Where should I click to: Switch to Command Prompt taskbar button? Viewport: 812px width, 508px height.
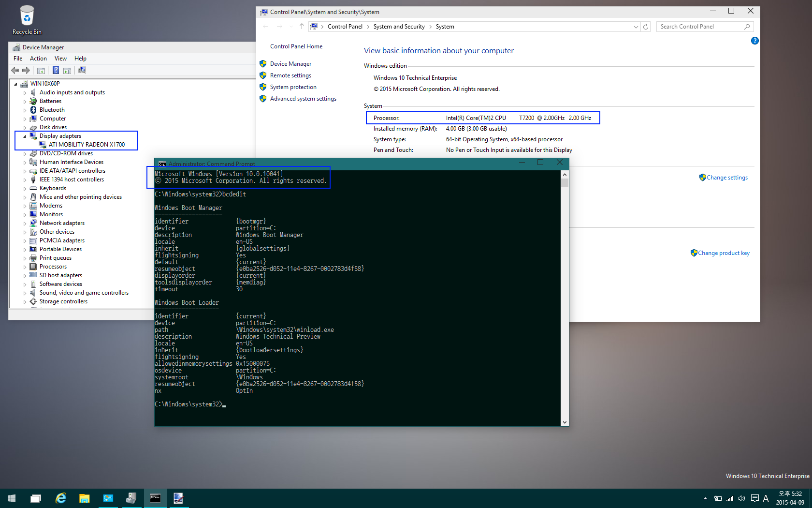click(x=155, y=498)
